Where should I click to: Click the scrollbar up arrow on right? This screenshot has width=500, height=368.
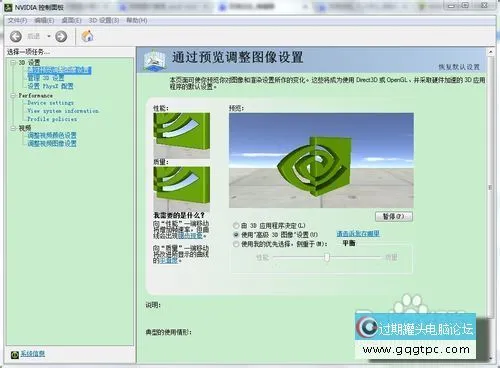(x=490, y=52)
